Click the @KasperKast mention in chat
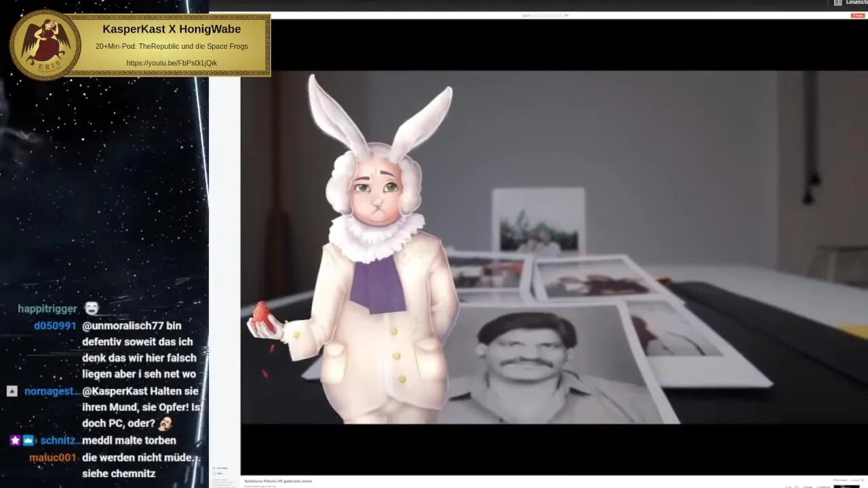The width and height of the screenshot is (868, 488). click(x=115, y=391)
